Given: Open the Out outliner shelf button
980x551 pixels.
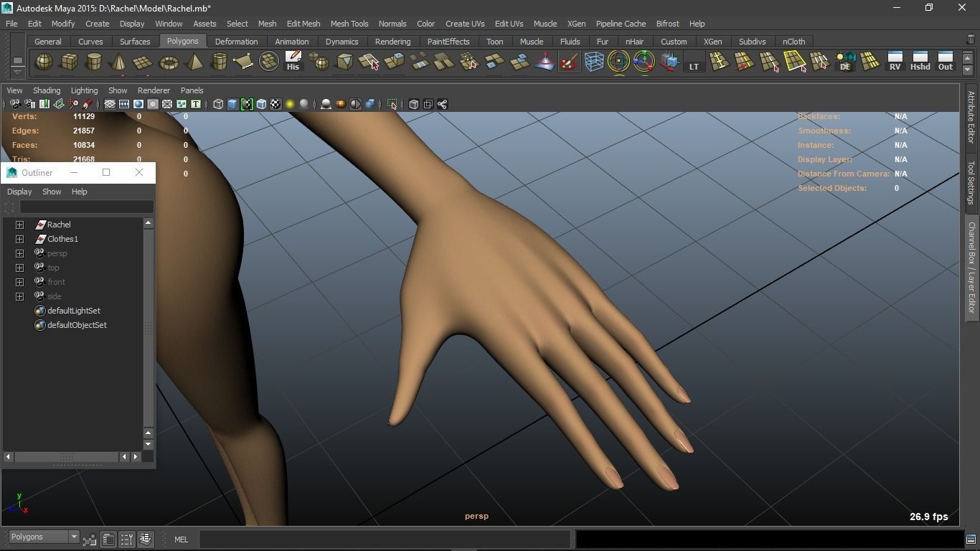Looking at the screenshot, I should pyautogui.click(x=946, y=62).
